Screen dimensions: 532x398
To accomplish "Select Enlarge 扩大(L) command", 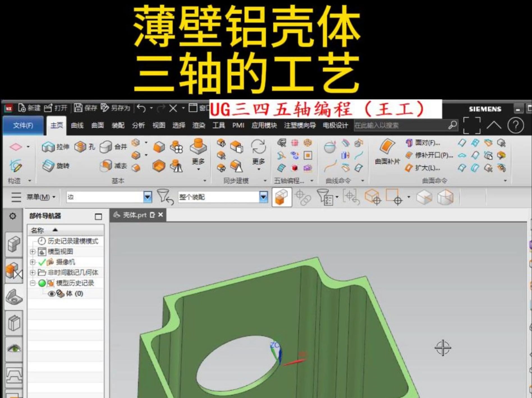I will [423, 168].
